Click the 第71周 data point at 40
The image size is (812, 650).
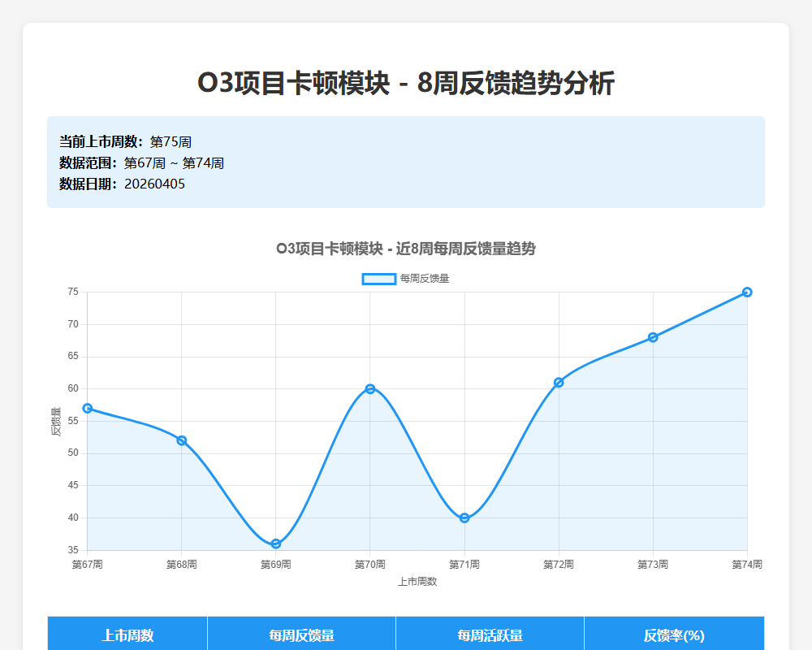click(464, 518)
